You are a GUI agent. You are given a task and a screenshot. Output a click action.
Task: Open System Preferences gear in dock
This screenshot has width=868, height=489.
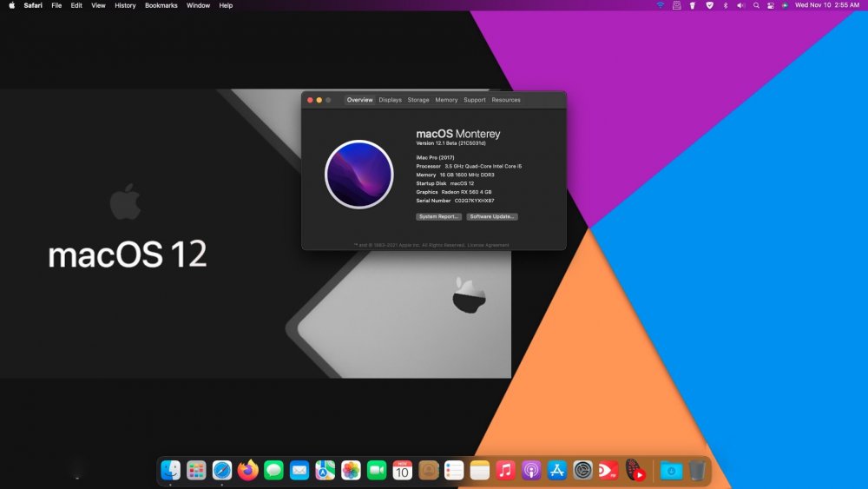(583, 471)
